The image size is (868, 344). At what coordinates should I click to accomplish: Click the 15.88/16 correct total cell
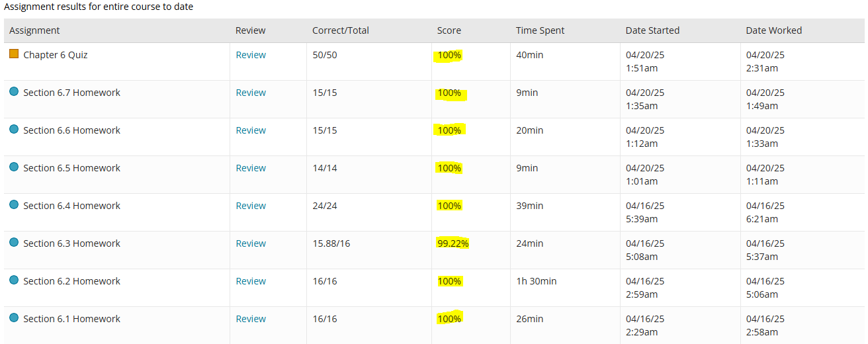[331, 243]
